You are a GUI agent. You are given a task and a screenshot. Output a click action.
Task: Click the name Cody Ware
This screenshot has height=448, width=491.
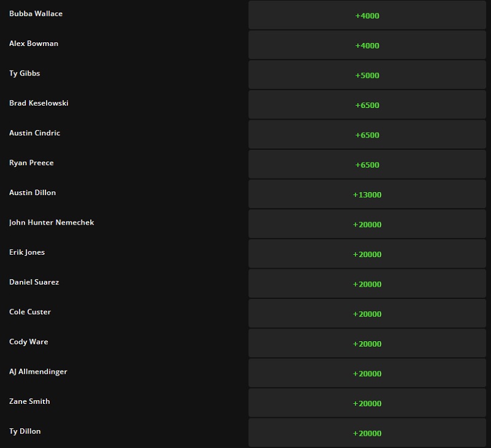coord(28,342)
